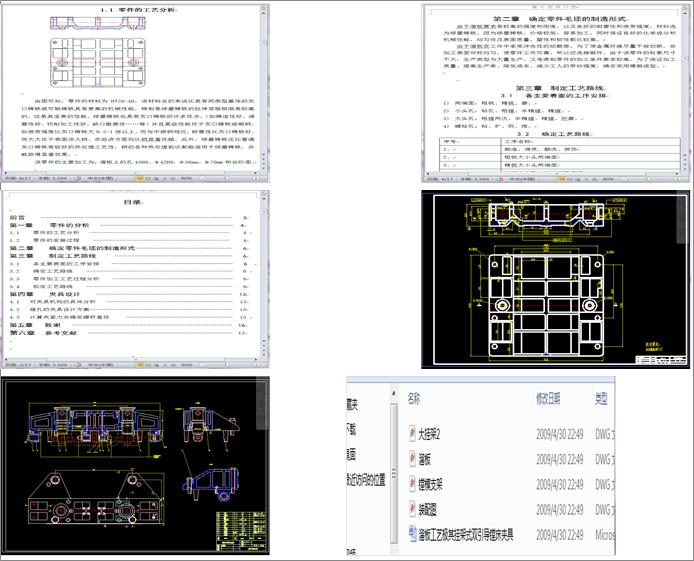Select the 镗模支架 drawing file
The image size is (694, 561).
point(430,484)
